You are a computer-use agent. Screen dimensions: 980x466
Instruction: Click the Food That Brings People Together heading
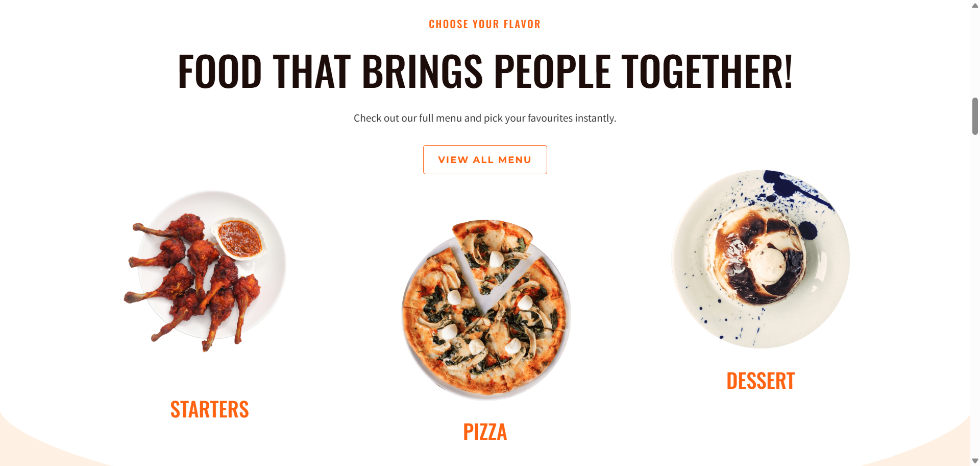(x=485, y=72)
